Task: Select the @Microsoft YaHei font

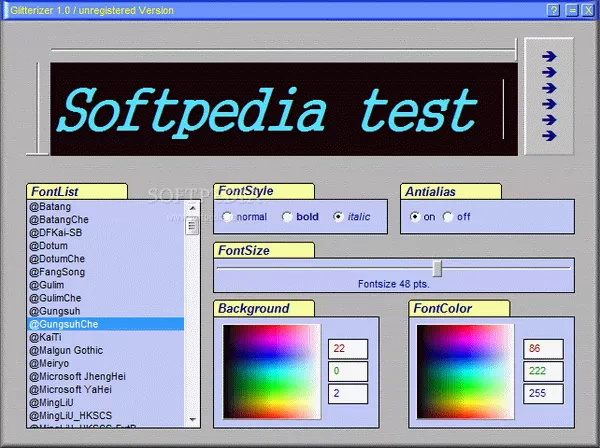Action: pyautogui.click(x=106, y=389)
